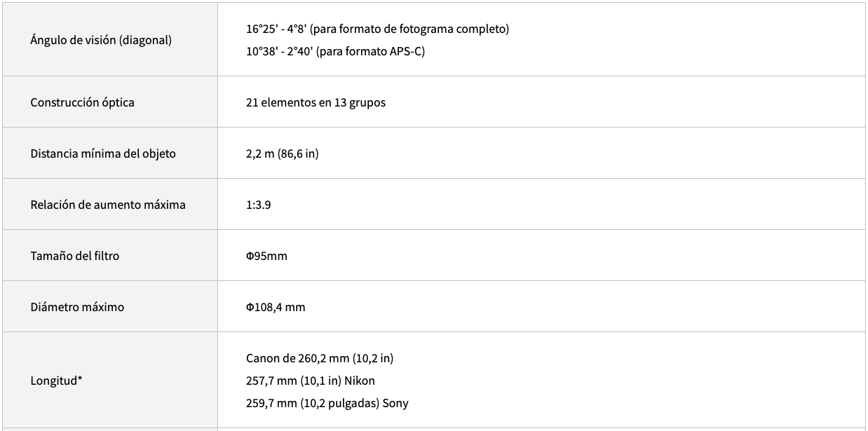The height and width of the screenshot is (431, 868).
Task: Click the Ángulo de visión (diagonal) label
Action: click(101, 40)
